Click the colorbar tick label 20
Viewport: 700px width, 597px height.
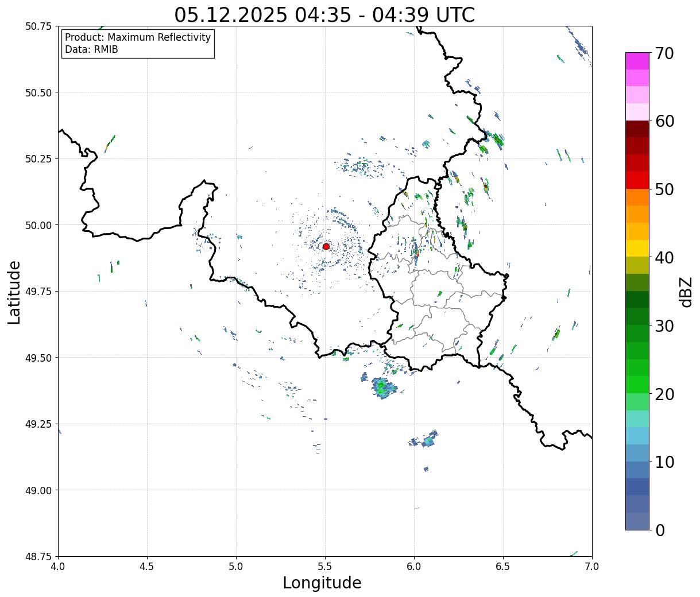(x=664, y=394)
